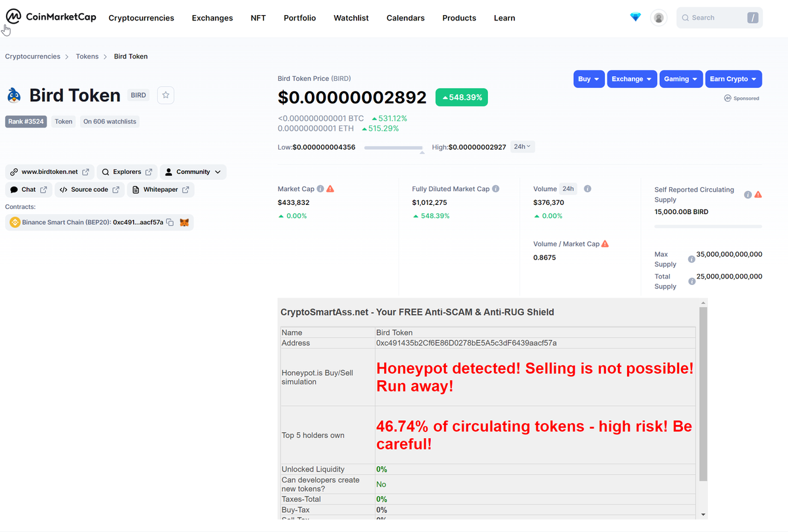The image size is (788, 532).
Task: Click the Token tag
Action: click(64, 122)
